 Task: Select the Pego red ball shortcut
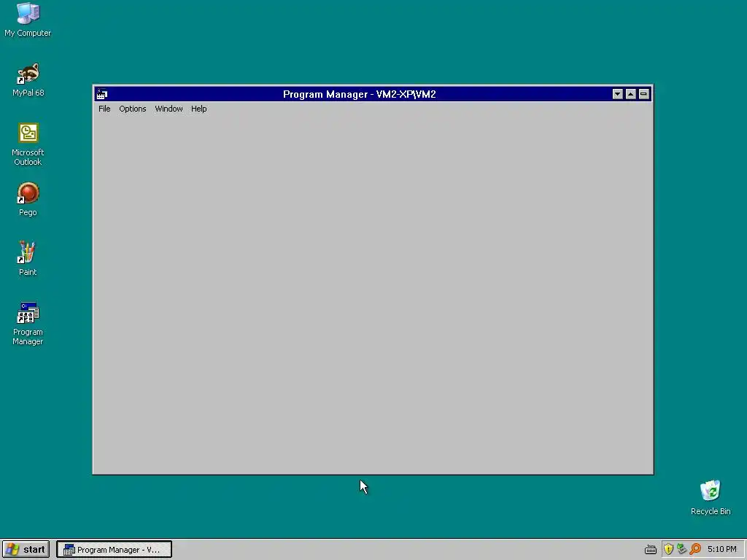tap(28, 199)
